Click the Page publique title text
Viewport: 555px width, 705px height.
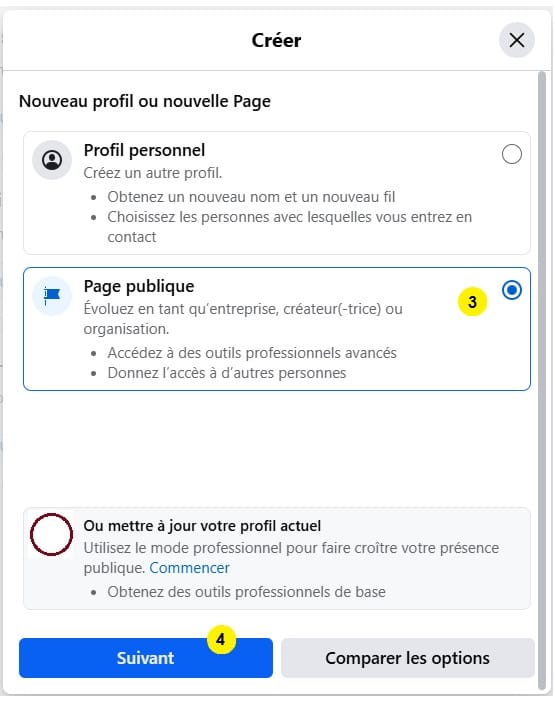tap(139, 286)
